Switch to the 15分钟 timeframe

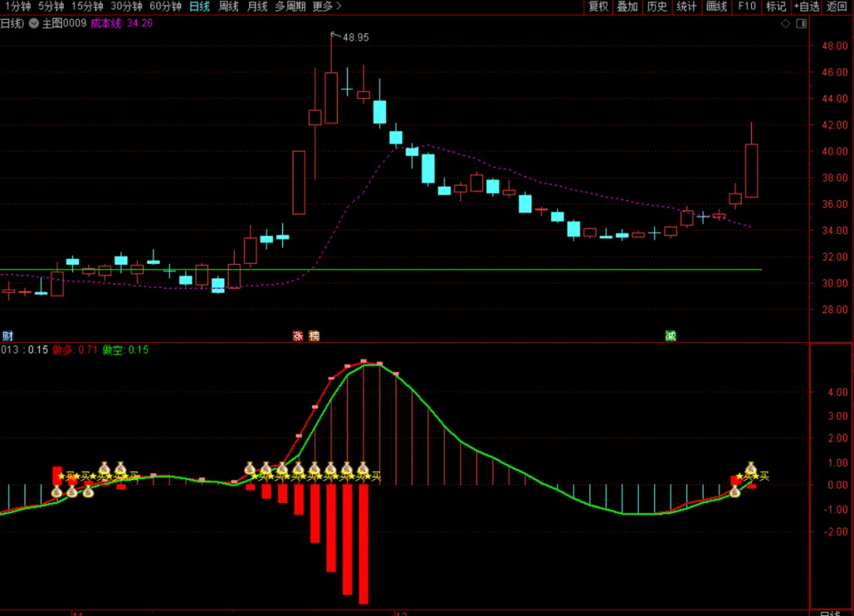[87, 6]
